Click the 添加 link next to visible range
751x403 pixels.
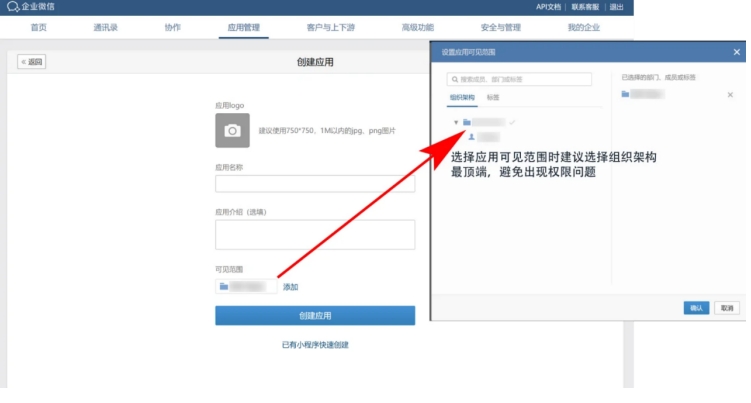(x=290, y=287)
